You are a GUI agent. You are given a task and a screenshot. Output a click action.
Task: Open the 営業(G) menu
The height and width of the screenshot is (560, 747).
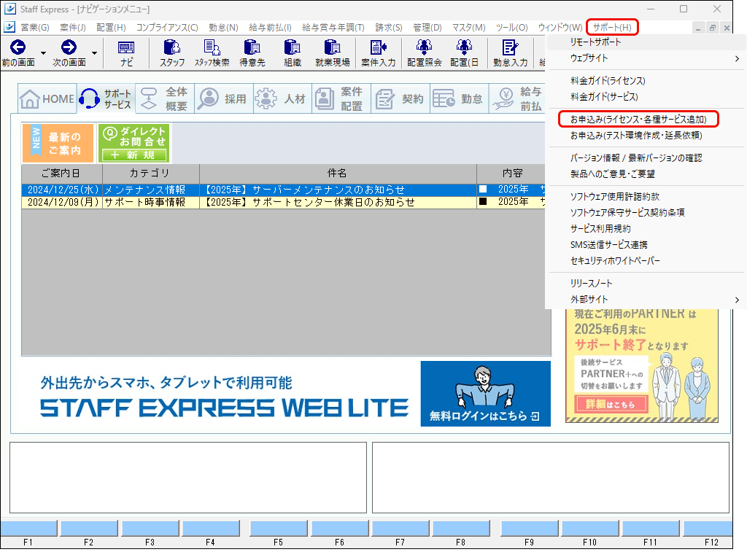[x=35, y=27]
